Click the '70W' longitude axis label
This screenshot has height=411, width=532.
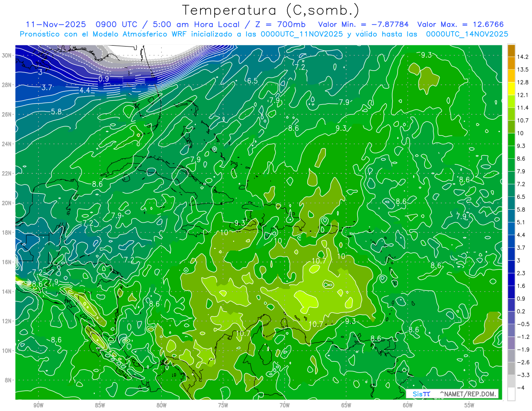[285, 406]
